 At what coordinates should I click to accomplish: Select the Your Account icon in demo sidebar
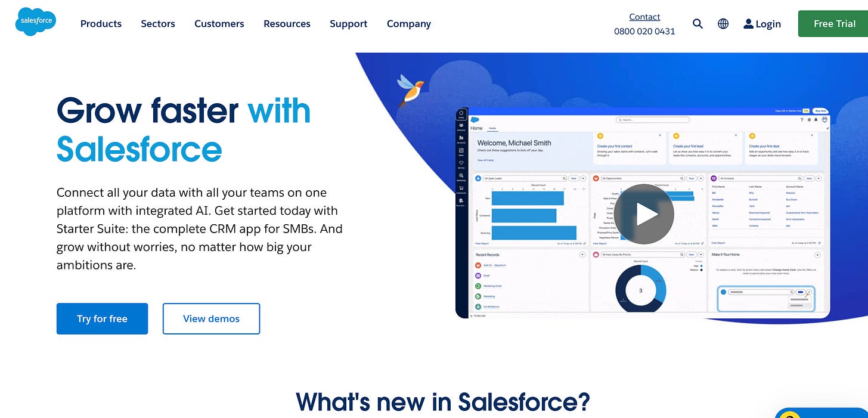click(461, 202)
